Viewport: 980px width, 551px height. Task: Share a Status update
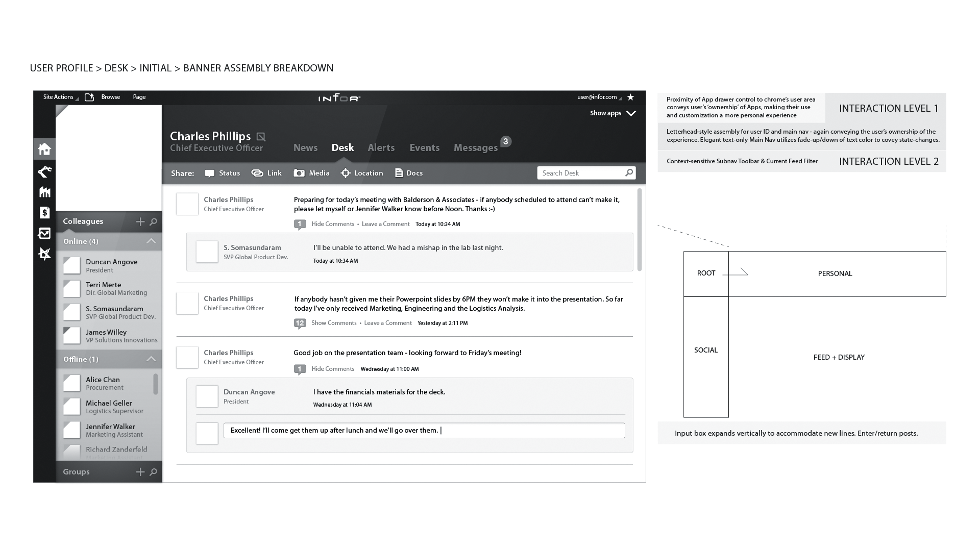click(222, 173)
